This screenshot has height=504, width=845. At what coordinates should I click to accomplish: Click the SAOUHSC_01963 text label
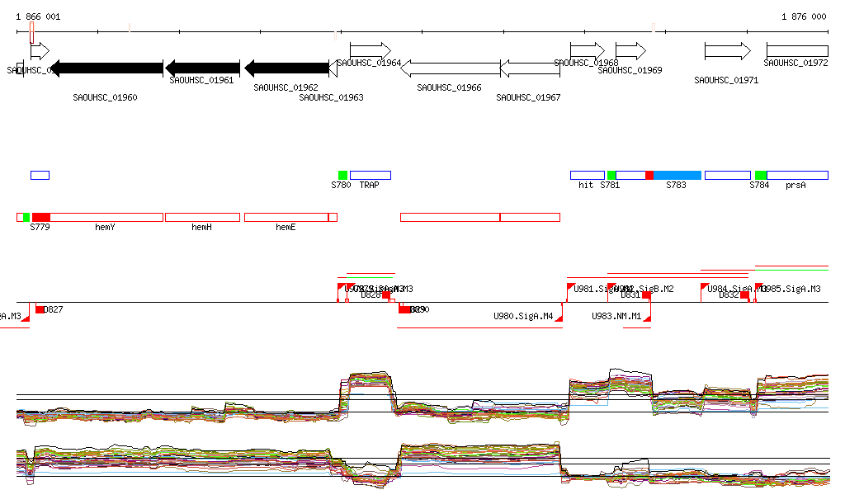[332, 97]
